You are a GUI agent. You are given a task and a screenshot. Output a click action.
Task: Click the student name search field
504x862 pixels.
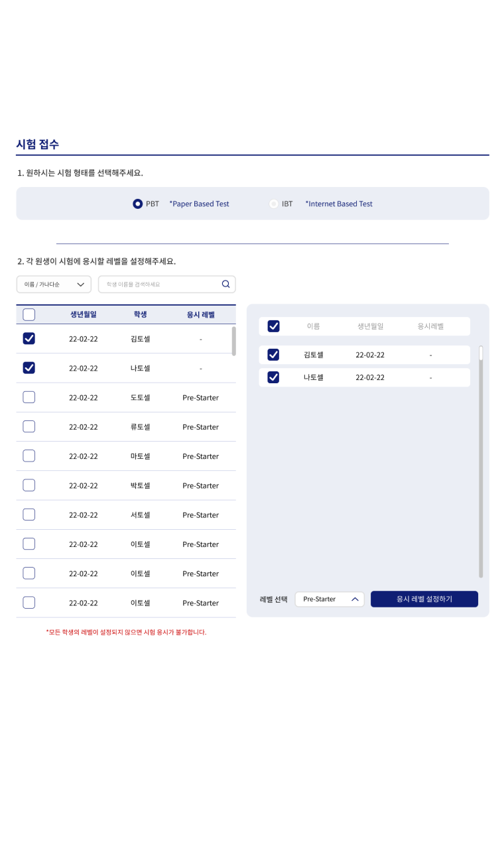(167, 284)
